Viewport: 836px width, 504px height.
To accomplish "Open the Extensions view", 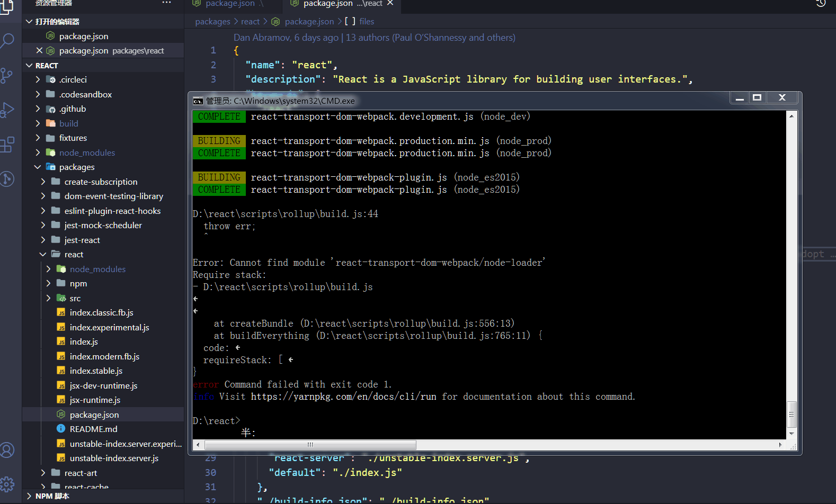I will (x=7, y=145).
